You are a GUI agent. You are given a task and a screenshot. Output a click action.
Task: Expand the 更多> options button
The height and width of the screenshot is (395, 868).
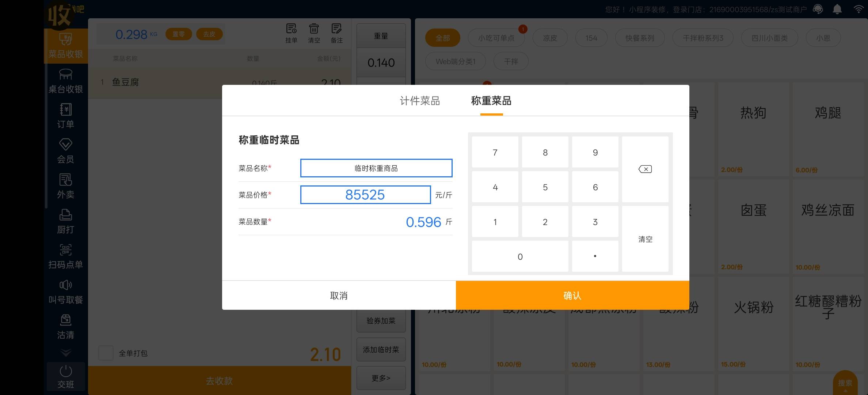click(381, 378)
